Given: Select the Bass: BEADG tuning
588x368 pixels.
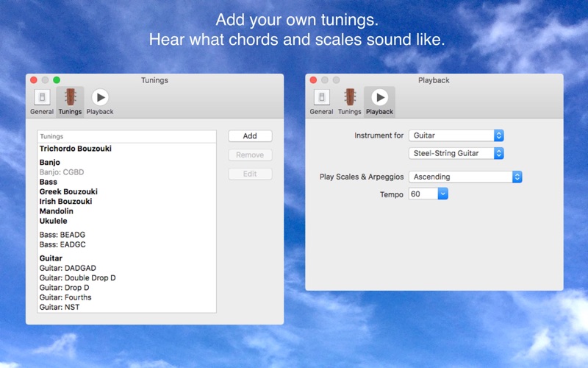Looking at the screenshot, I should [x=126, y=235].
